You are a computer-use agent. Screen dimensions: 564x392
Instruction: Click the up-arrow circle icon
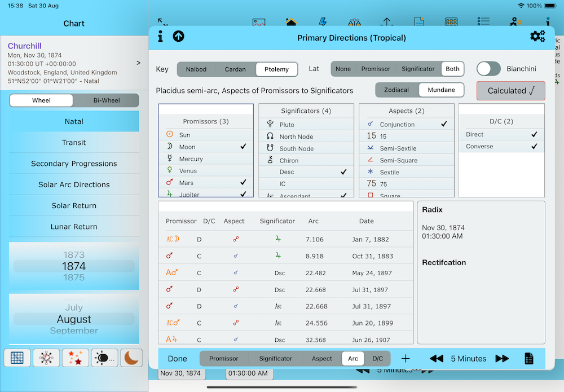click(x=178, y=37)
